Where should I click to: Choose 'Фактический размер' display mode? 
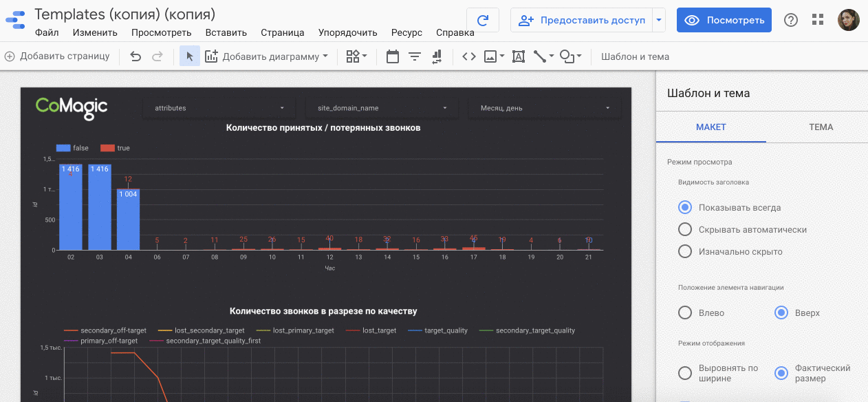point(781,373)
